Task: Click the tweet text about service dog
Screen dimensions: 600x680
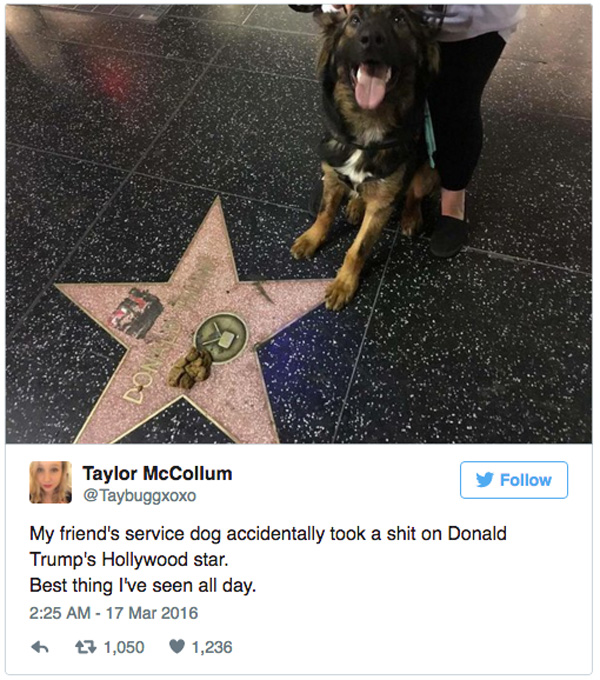Action: (x=268, y=559)
